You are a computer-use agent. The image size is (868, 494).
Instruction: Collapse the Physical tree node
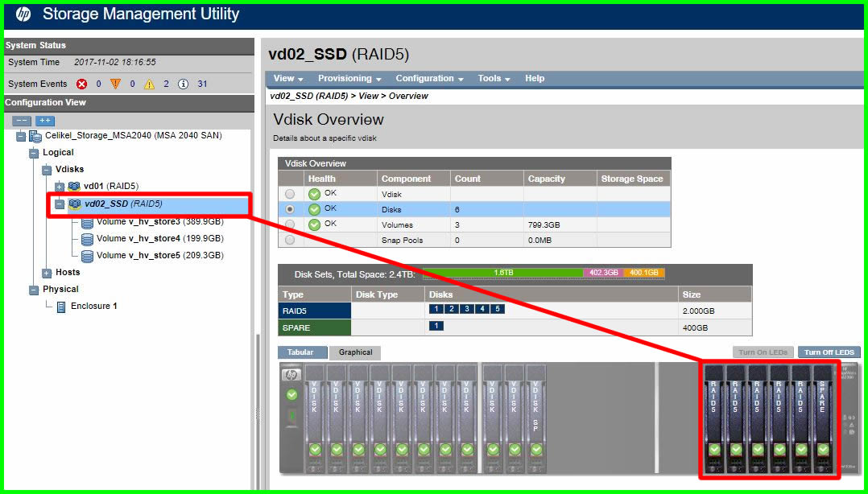click(x=35, y=290)
